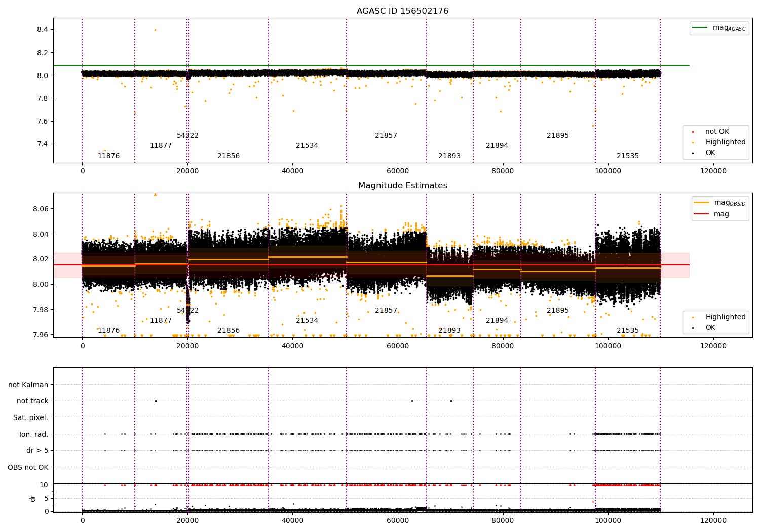Click OBSID label 11876 in top plot
The height and width of the screenshot is (532, 760).
point(108,156)
